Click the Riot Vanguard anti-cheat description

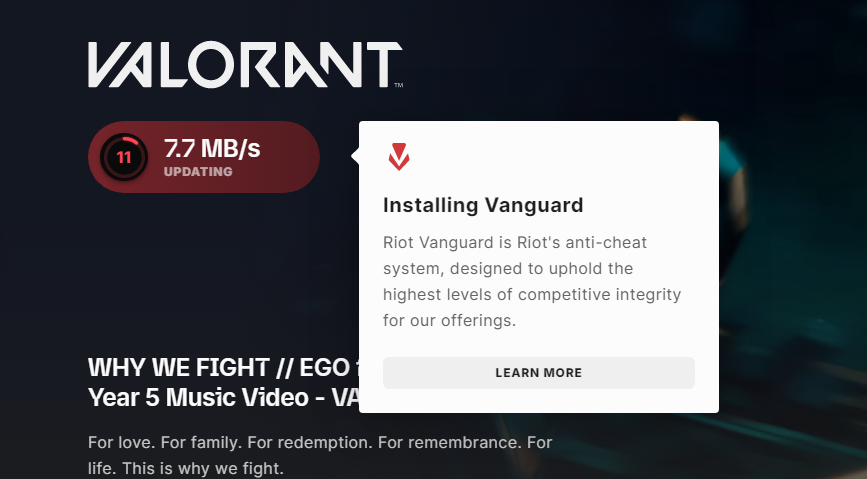532,282
